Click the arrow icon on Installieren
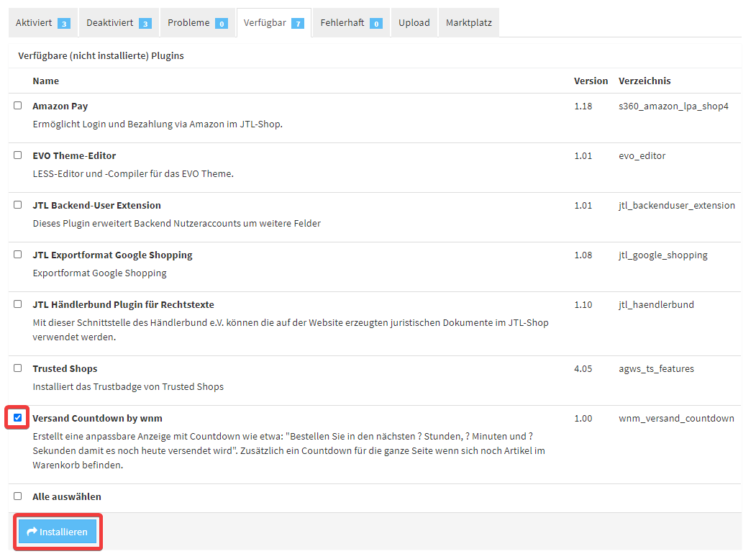The width and height of the screenshot is (756, 559). (32, 532)
